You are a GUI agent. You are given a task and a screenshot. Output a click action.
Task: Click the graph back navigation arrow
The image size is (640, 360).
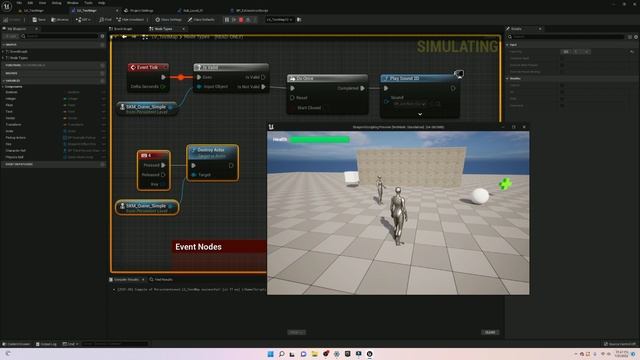pos(124,37)
